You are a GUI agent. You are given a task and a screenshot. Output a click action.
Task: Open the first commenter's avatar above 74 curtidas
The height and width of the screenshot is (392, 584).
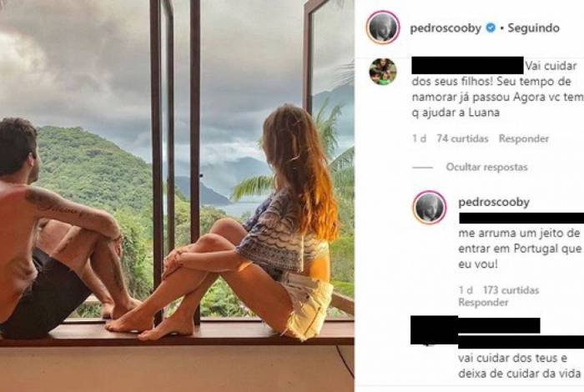pyautogui.click(x=382, y=71)
